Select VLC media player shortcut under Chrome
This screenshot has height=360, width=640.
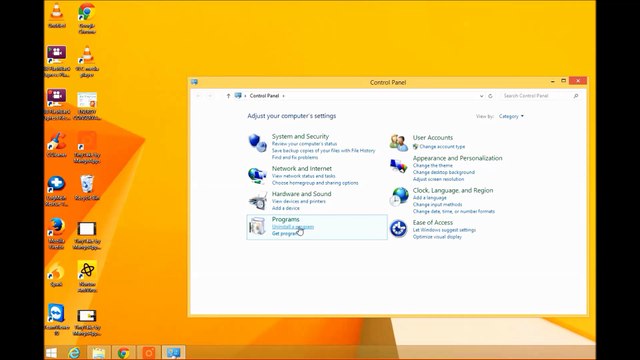pyautogui.click(x=87, y=62)
